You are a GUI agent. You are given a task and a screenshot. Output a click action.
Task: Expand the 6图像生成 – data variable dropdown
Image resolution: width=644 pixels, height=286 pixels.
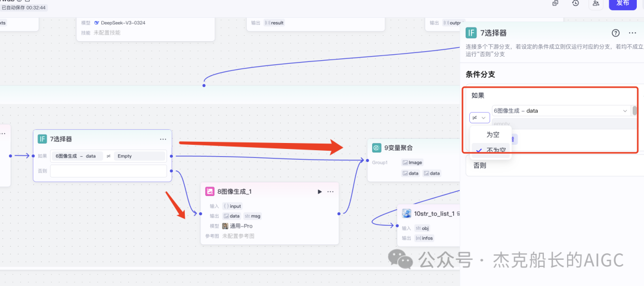[x=561, y=110]
